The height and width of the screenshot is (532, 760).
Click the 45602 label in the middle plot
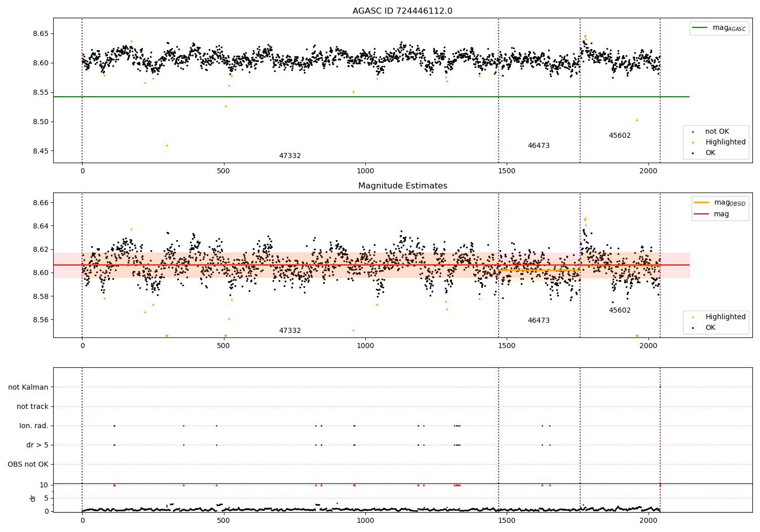pyautogui.click(x=620, y=311)
